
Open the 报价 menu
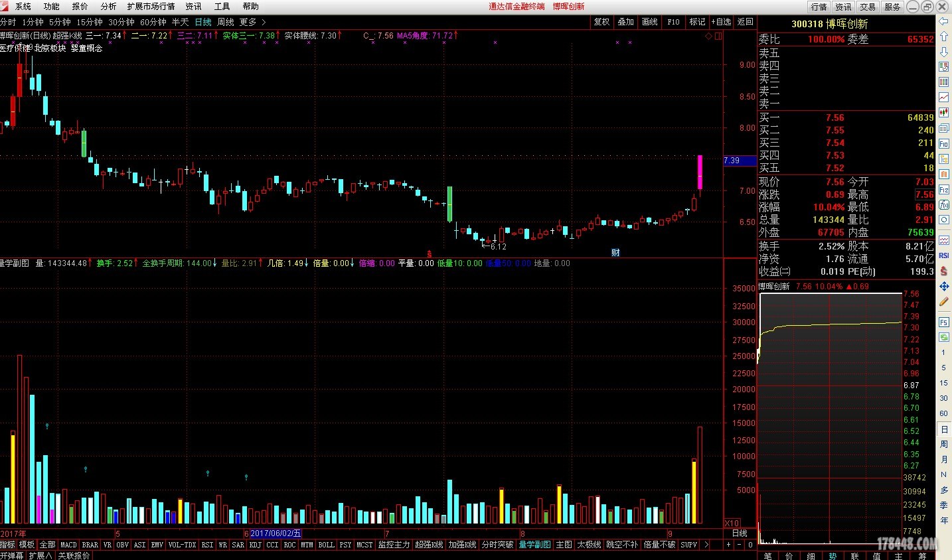[80, 7]
